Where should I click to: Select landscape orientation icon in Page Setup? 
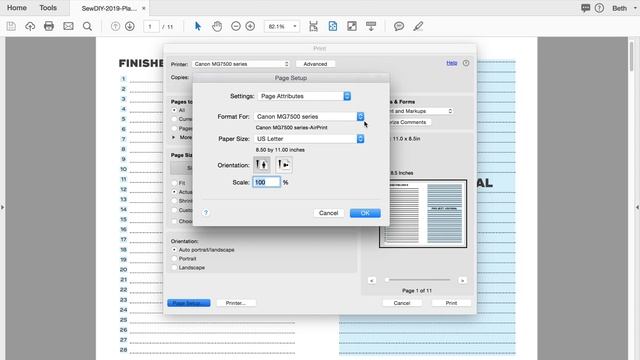pos(284,164)
